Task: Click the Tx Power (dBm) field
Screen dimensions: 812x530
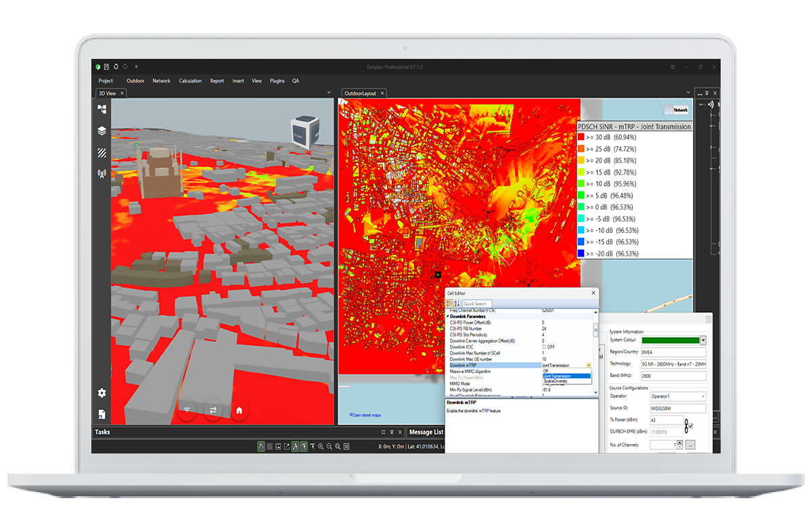Action: click(667, 420)
